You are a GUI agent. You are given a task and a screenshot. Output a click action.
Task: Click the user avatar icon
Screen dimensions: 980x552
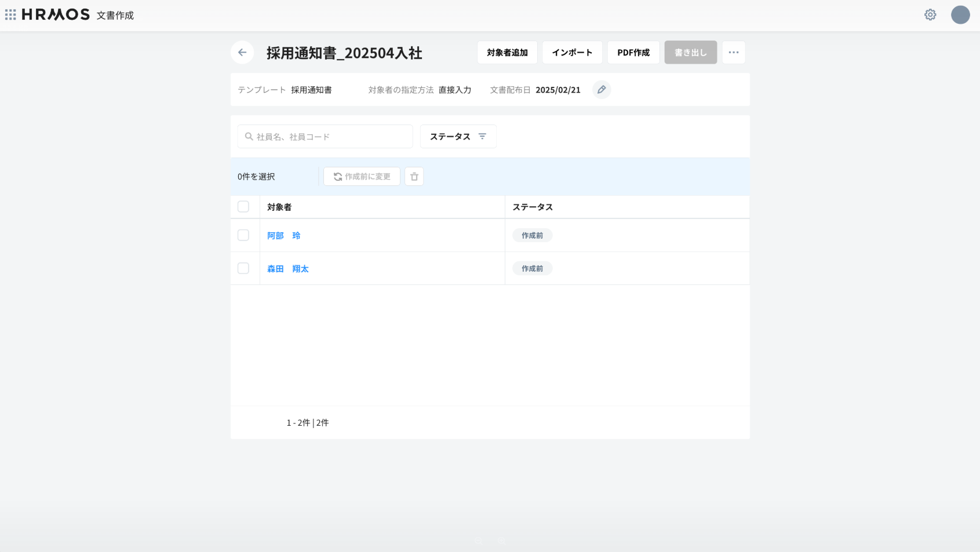click(x=960, y=15)
